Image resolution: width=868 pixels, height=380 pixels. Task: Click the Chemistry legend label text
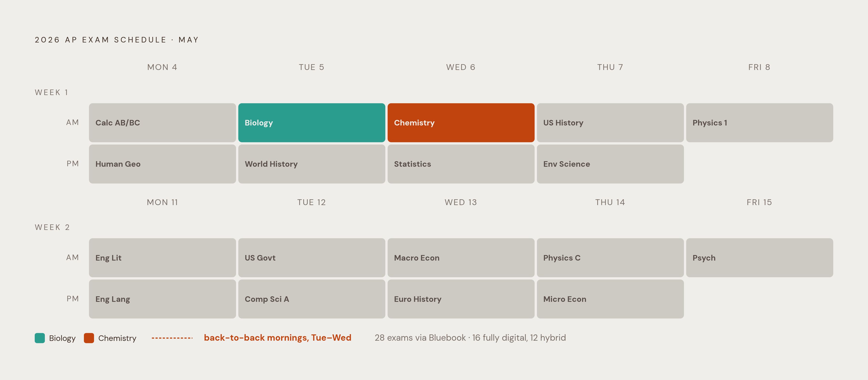pyautogui.click(x=117, y=338)
